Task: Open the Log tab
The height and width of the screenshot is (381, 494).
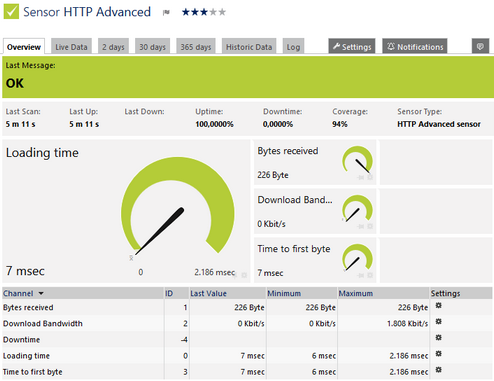Action: point(293,47)
